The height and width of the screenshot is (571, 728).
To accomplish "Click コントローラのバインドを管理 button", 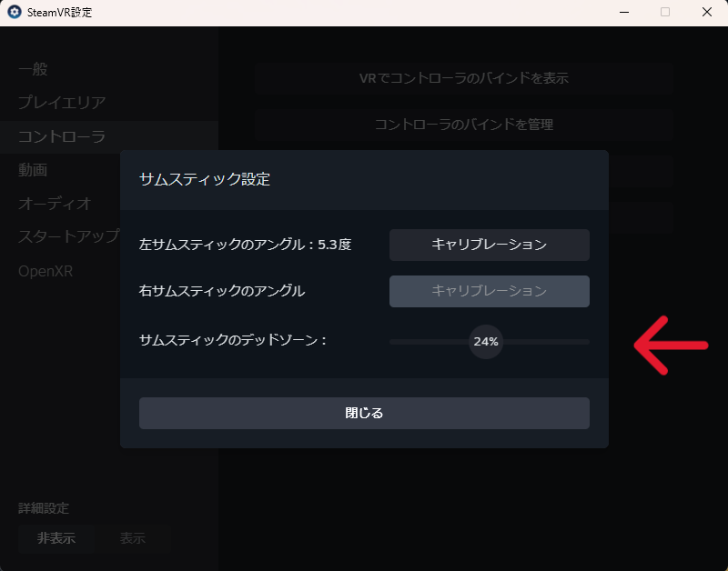I will click(464, 125).
